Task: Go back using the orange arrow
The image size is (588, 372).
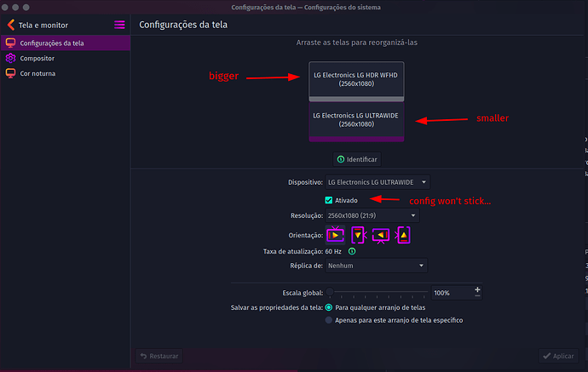Action: point(11,25)
